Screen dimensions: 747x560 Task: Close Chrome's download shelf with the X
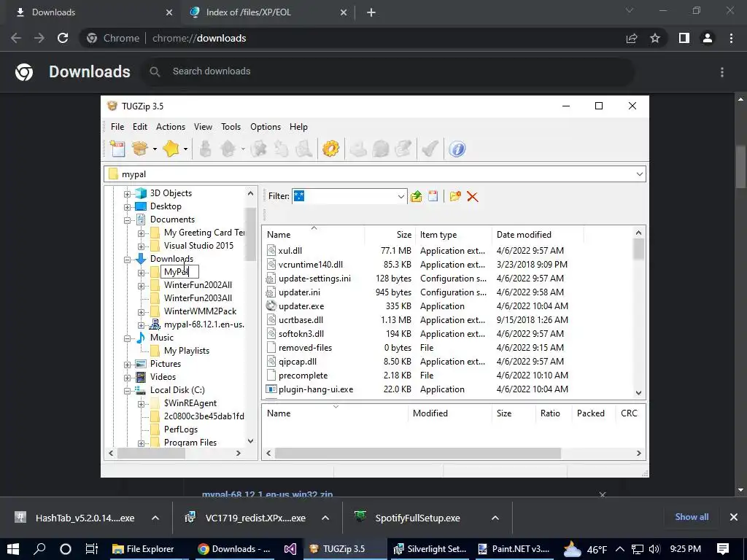point(734,517)
